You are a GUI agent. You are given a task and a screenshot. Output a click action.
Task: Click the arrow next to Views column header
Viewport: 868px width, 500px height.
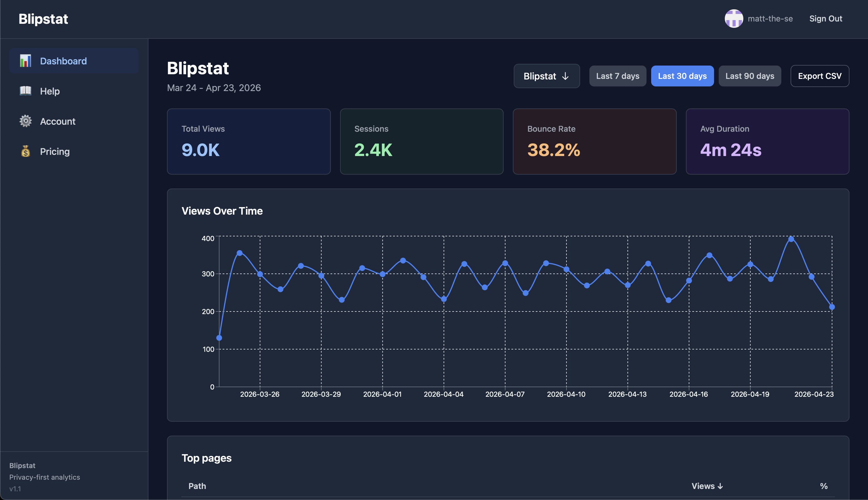[721, 486]
